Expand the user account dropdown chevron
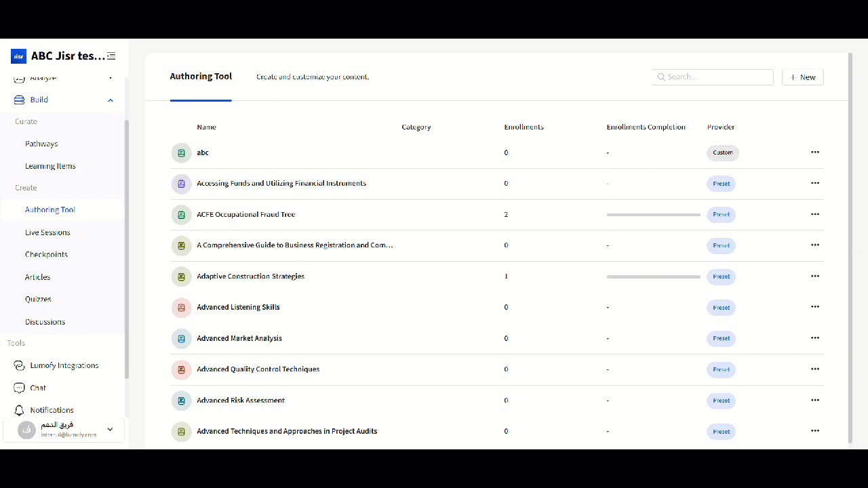This screenshot has width=868, height=488. [x=110, y=429]
